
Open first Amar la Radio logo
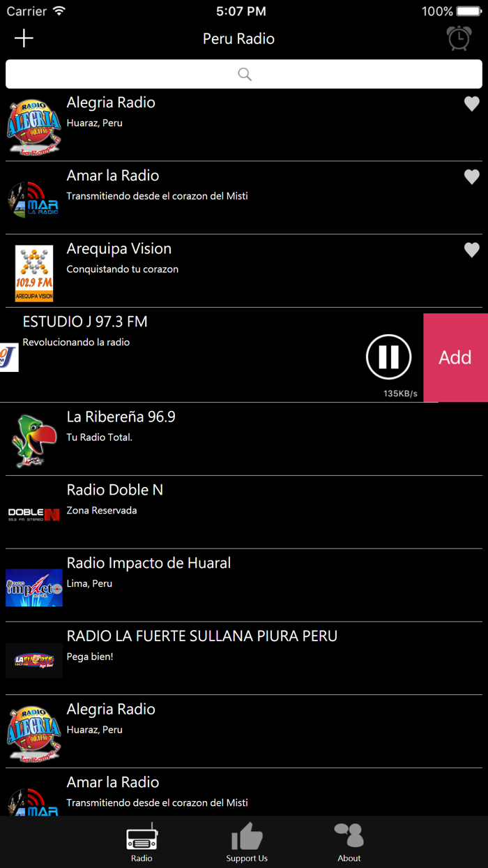click(34, 200)
